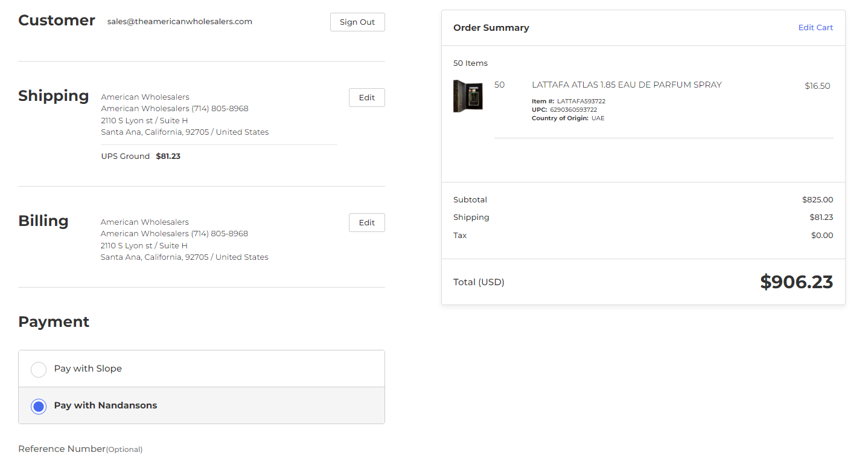
Task: Click the 50 Items count label
Action: click(470, 63)
